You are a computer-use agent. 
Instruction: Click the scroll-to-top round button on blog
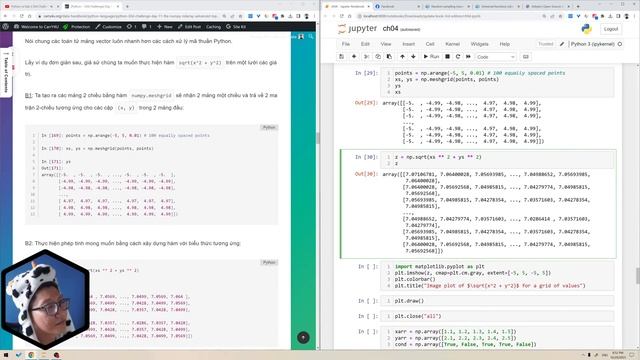(303, 338)
